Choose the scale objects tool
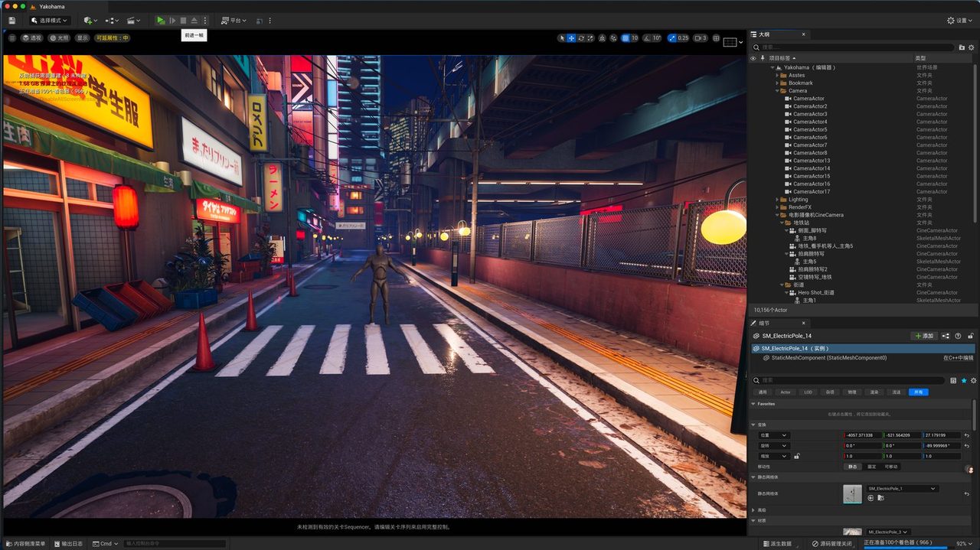The width and height of the screenshot is (980, 550). pos(590,37)
